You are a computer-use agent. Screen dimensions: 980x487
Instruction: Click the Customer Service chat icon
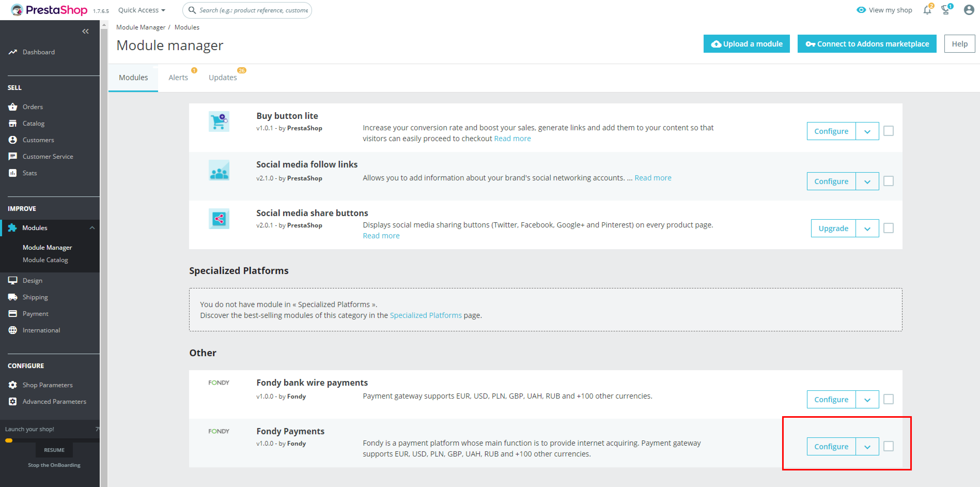(x=13, y=156)
